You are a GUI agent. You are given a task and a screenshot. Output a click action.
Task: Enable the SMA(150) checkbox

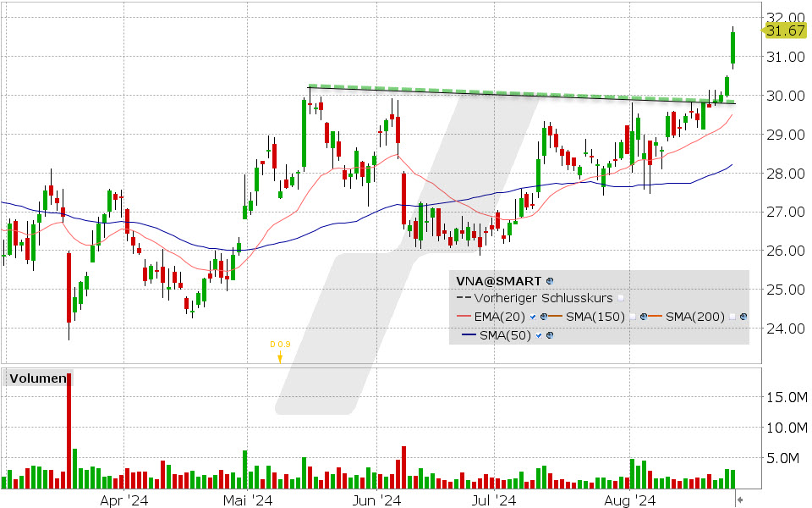633,317
